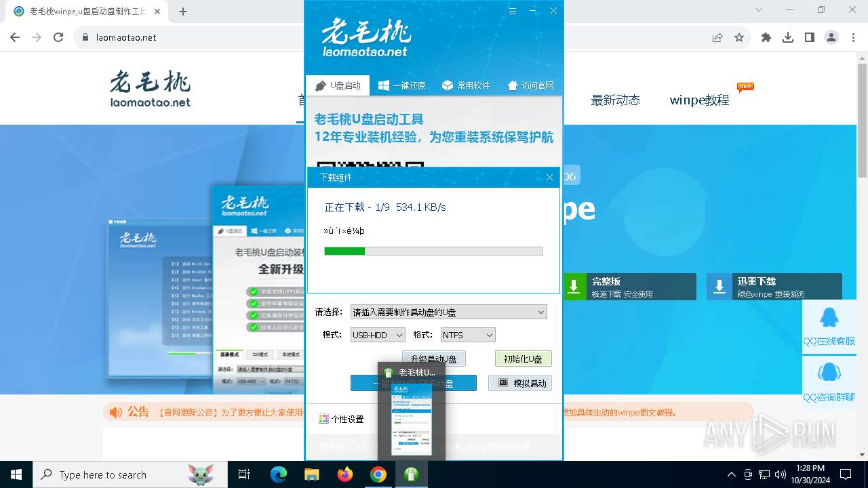The width and height of the screenshot is (868, 488).
Task: Click the taskbar search box
Action: [130, 474]
